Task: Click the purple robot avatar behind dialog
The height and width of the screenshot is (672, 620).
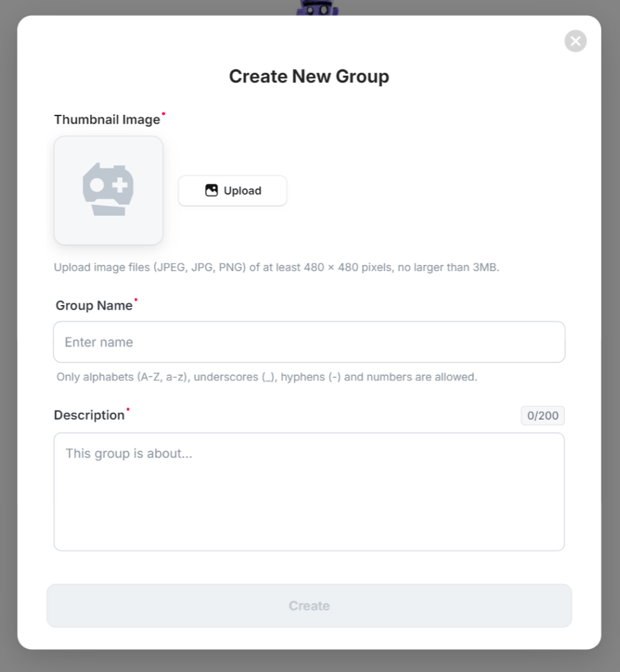Action: click(317, 8)
